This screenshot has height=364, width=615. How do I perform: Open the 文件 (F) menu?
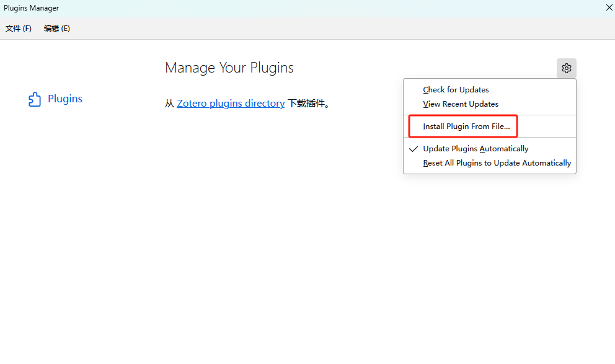19,29
